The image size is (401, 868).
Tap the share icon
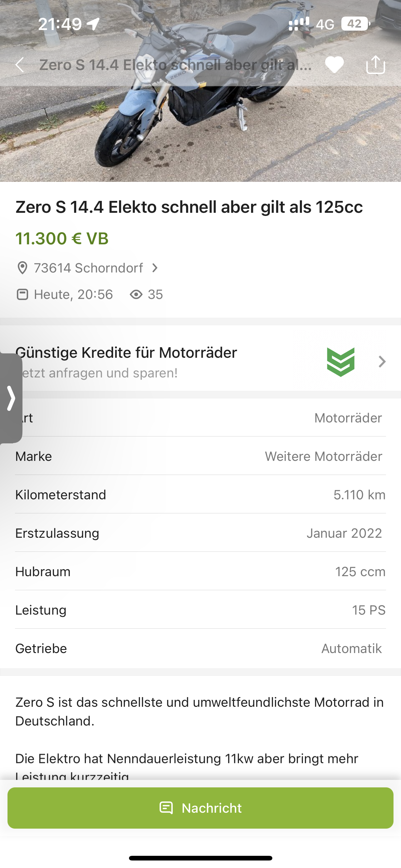point(375,65)
